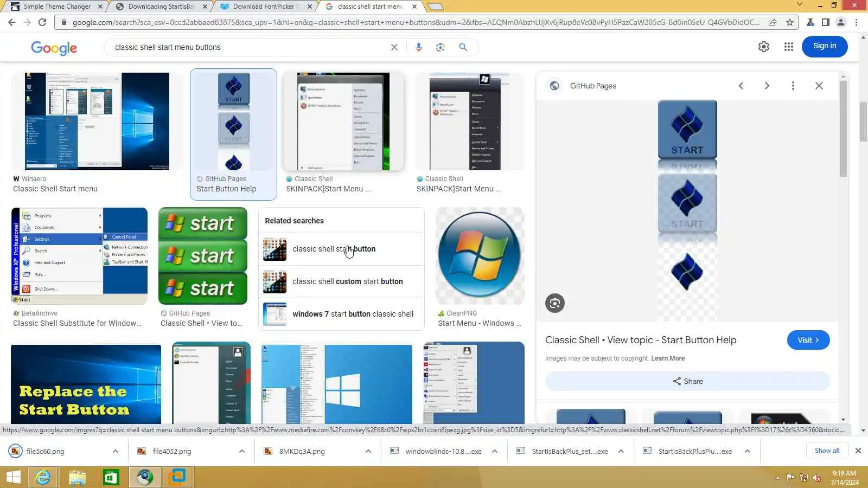Open Chrome's three-dot menu
Screen dimensions: 868x488
click(x=857, y=22)
